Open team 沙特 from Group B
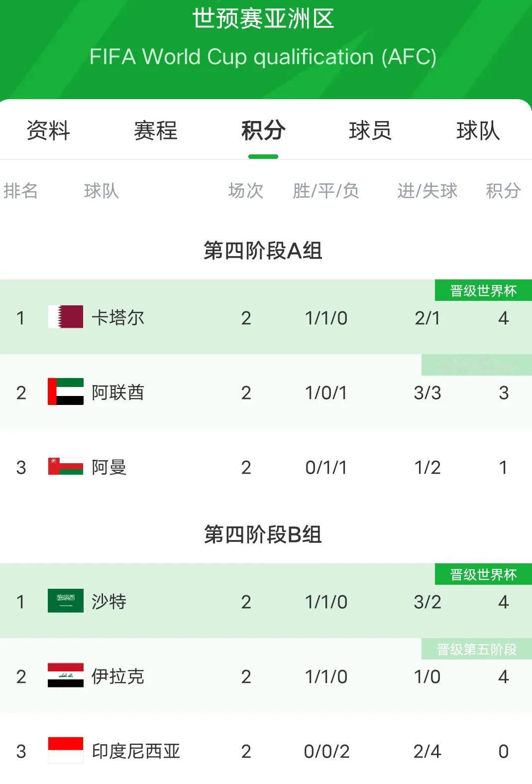532x784 pixels. (109, 602)
